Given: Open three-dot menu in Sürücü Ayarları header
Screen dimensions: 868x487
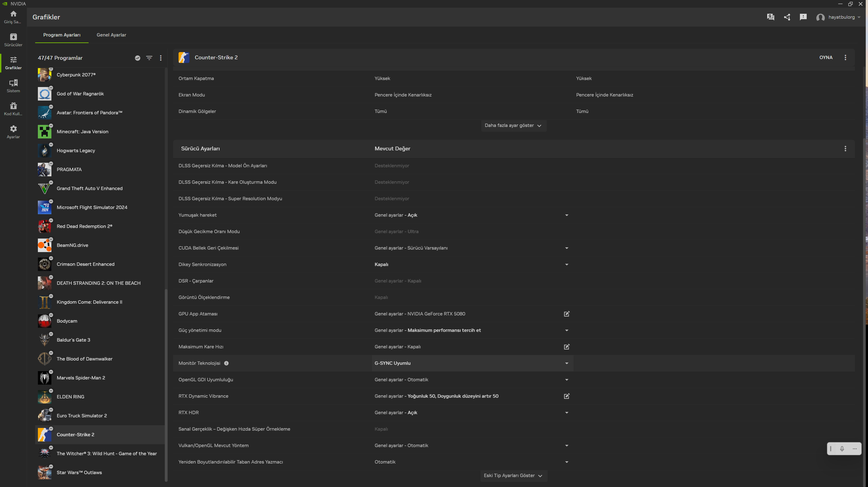Looking at the screenshot, I should click(x=845, y=148).
